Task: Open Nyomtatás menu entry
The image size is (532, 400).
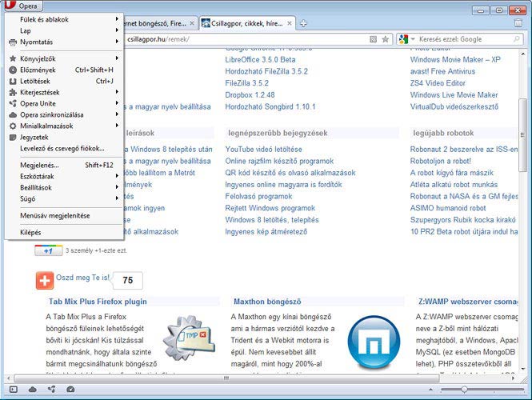Action: 65,42
